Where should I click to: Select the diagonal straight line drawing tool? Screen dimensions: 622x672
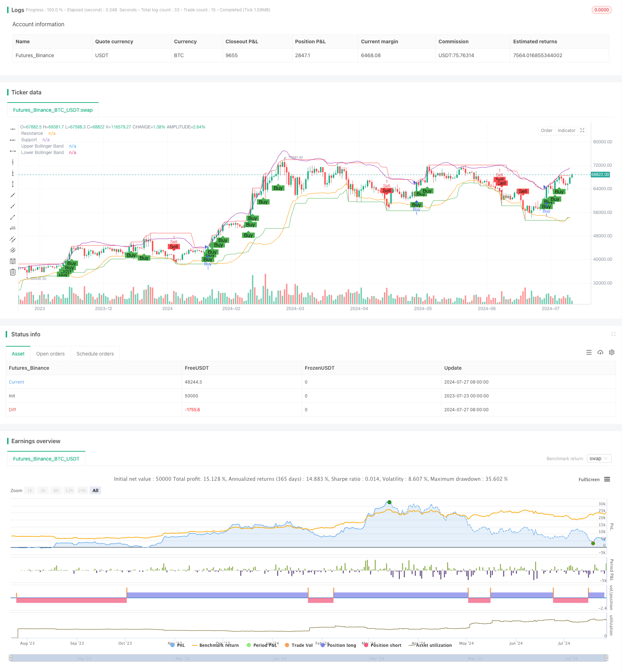point(13,195)
